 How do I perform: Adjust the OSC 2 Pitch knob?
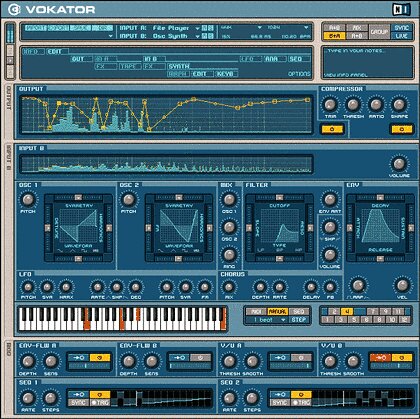[129, 200]
